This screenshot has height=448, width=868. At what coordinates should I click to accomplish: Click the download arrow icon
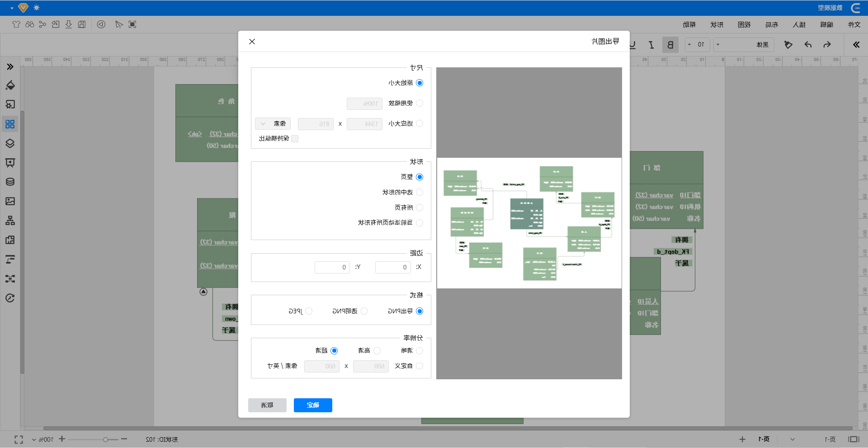point(69,24)
